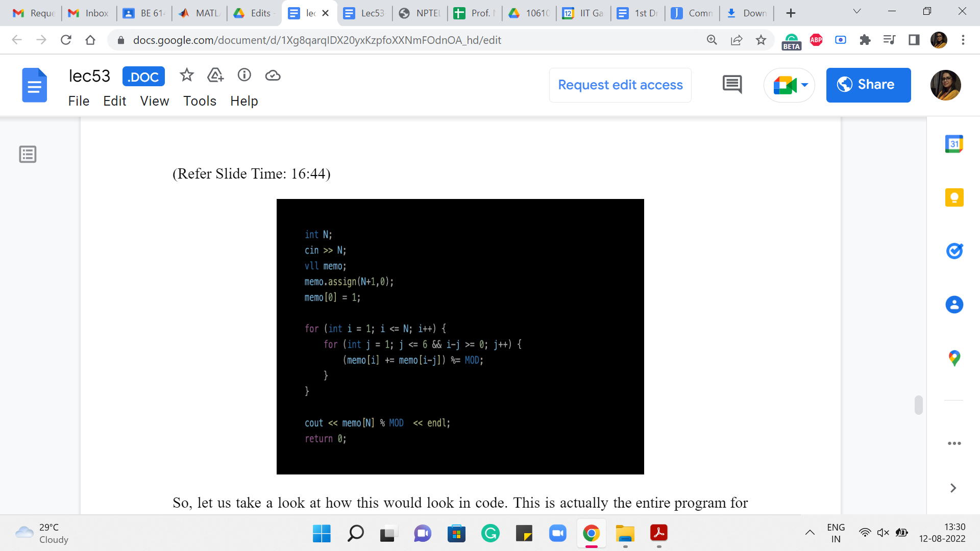The image size is (980, 551).
Task: Open Grammarly BETA extension icon
Action: pyautogui.click(x=791, y=41)
